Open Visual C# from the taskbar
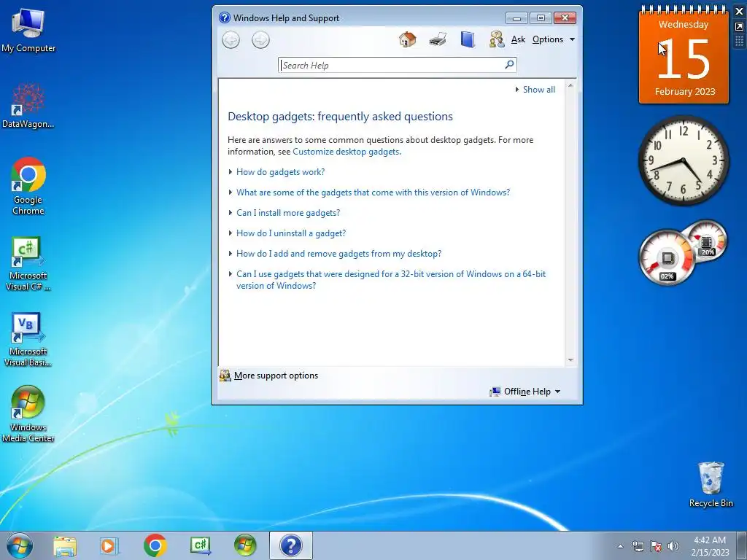747x560 pixels. [200, 545]
